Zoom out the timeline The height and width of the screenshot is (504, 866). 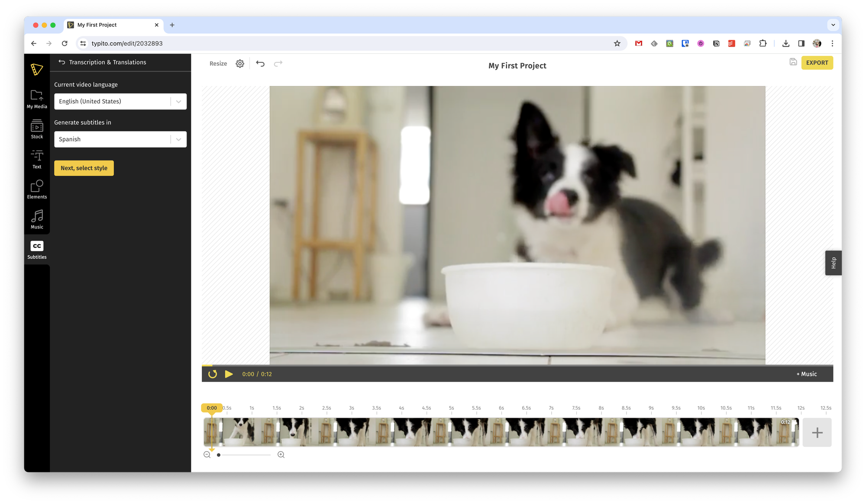click(x=207, y=455)
